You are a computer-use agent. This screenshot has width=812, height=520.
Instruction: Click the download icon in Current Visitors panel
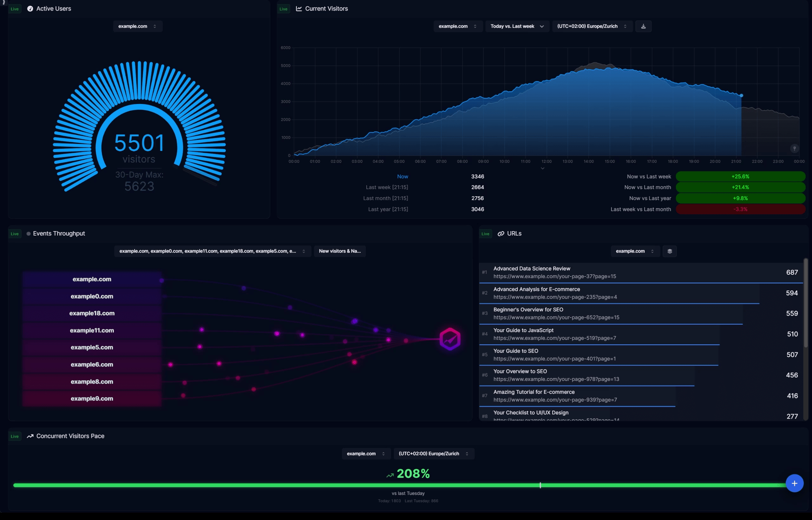pyautogui.click(x=644, y=26)
